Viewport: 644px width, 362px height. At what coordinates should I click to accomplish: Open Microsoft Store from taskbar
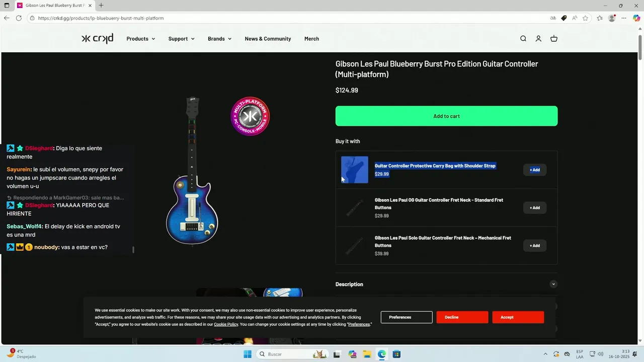click(x=396, y=354)
